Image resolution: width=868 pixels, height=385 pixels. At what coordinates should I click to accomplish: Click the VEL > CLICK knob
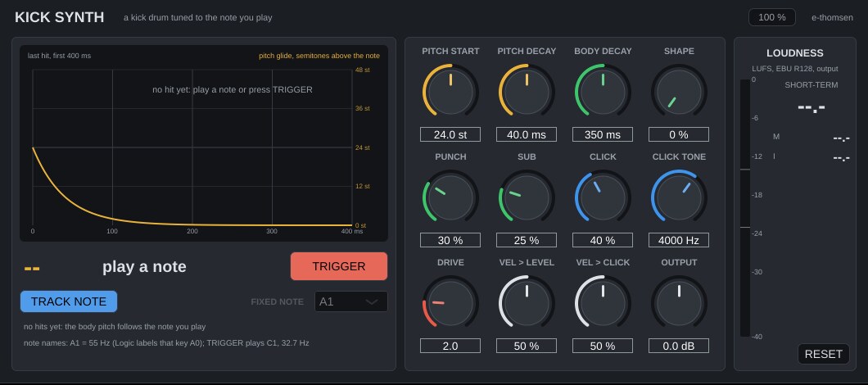[603, 303]
